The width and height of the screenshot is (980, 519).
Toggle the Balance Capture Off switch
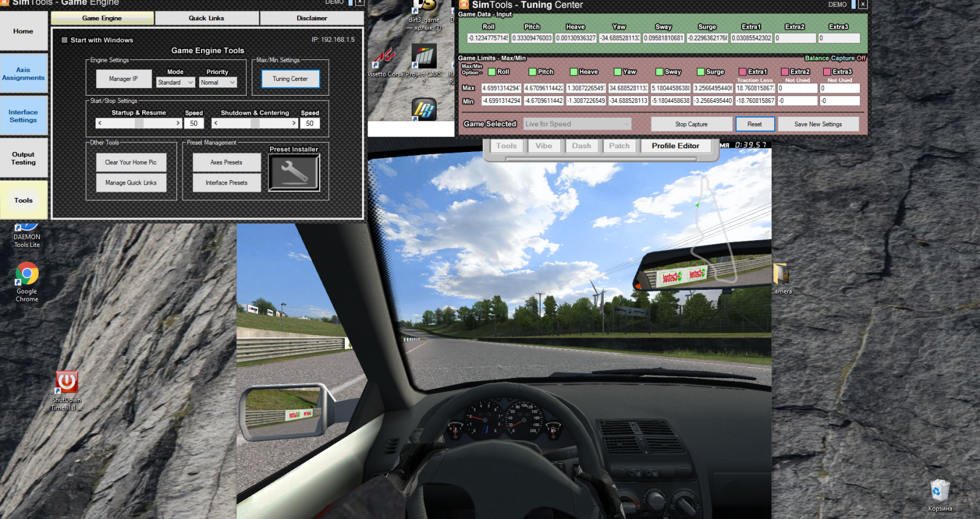pyautogui.click(x=835, y=58)
